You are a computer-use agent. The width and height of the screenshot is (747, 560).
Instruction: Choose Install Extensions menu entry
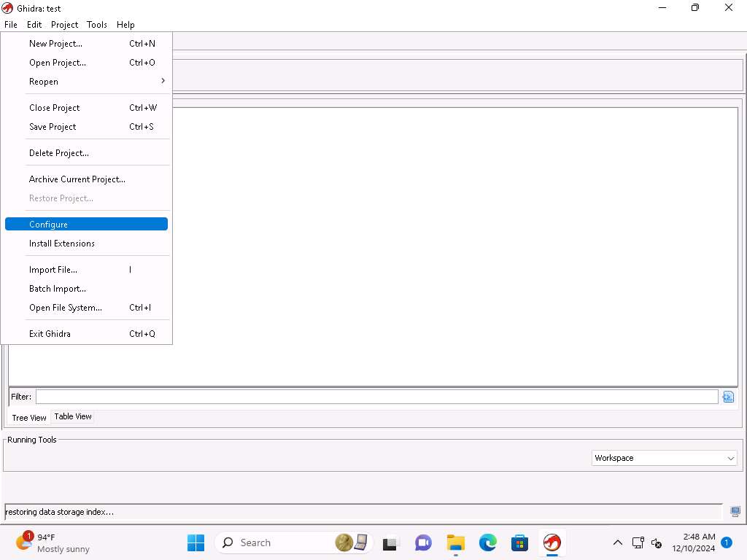62,244
